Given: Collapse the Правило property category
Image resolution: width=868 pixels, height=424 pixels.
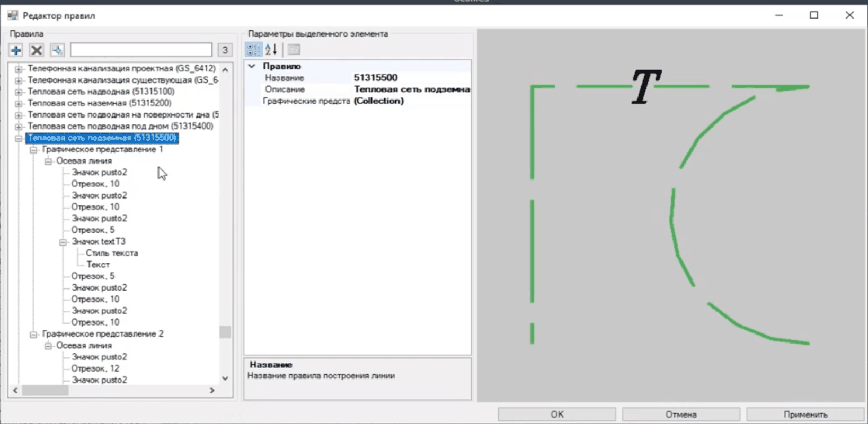Looking at the screenshot, I should coord(252,66).
